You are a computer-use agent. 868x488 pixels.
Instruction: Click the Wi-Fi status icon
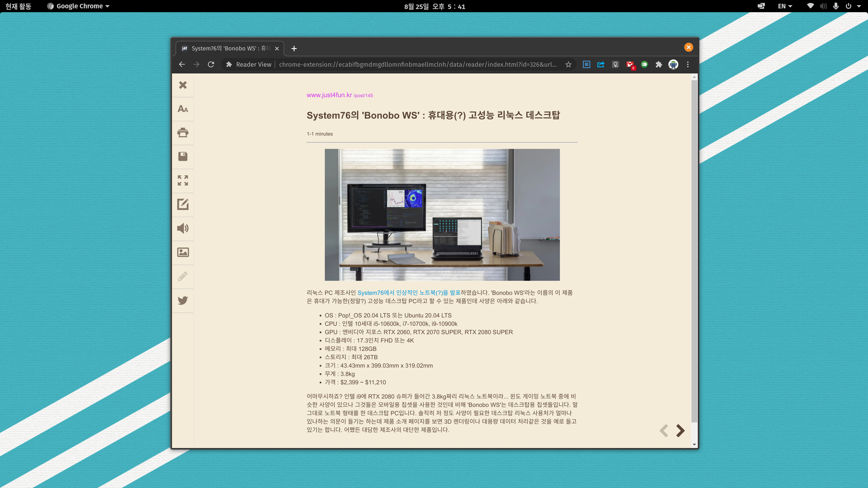pyautogui.click(x=810, y=6)
